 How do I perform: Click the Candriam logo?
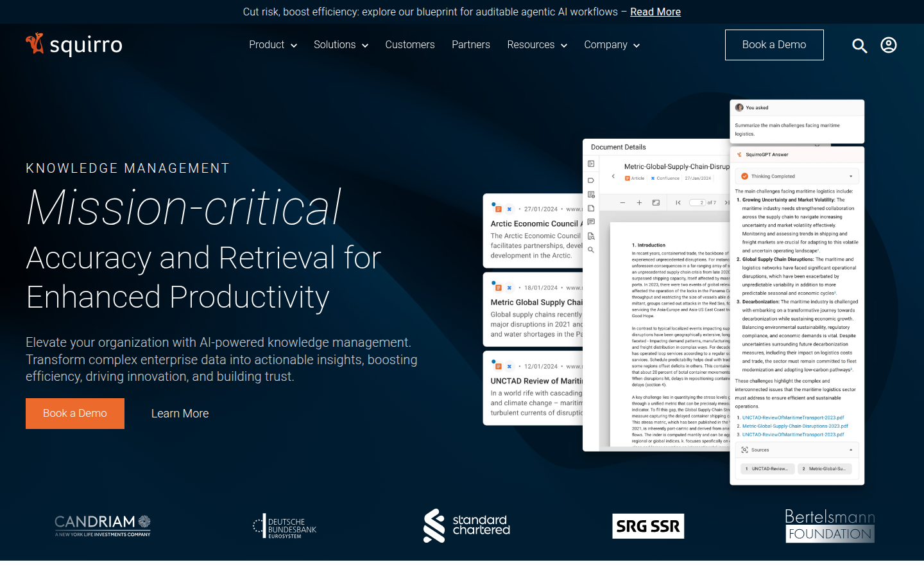tap(103, 525)
